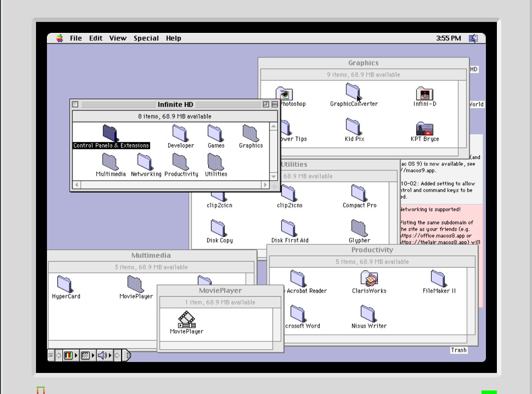
Task: Click Infinite HD horizontal scrollbar right arrow
Action: pyautogui.click(x=265, y=185)
